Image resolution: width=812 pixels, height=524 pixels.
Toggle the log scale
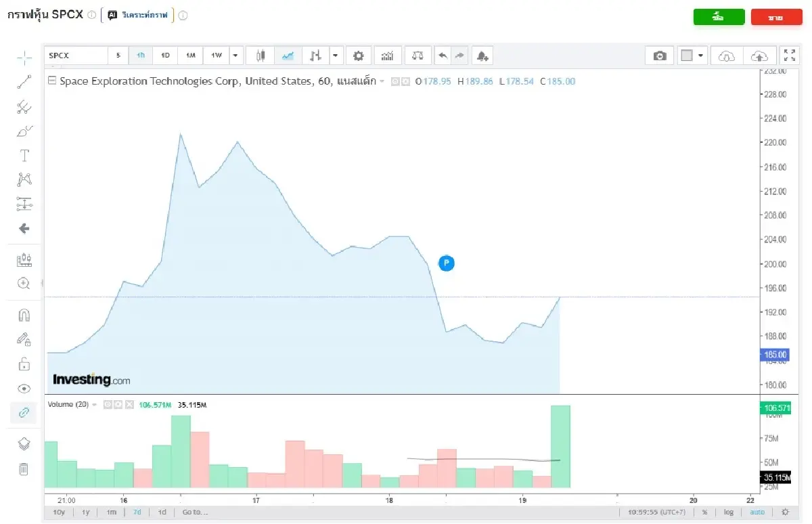[729, 512]
